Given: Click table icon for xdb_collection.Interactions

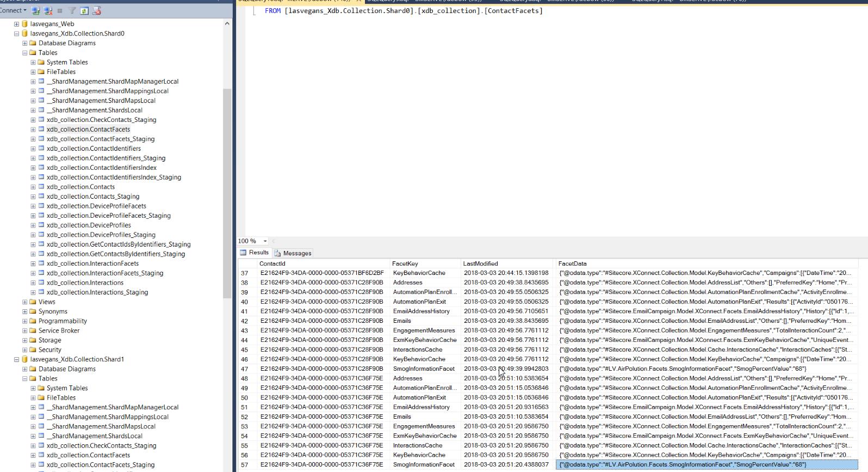Looking at the screenshot, I should click(41, 283).
